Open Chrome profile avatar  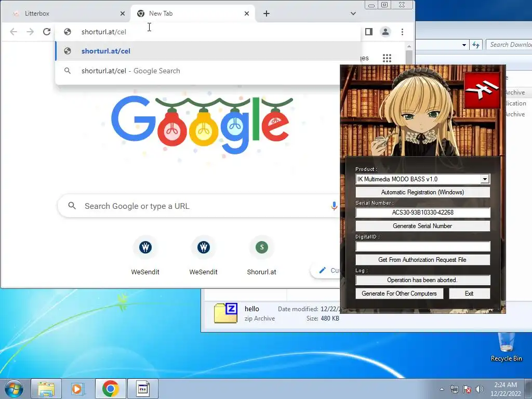[x=385, y=32]
